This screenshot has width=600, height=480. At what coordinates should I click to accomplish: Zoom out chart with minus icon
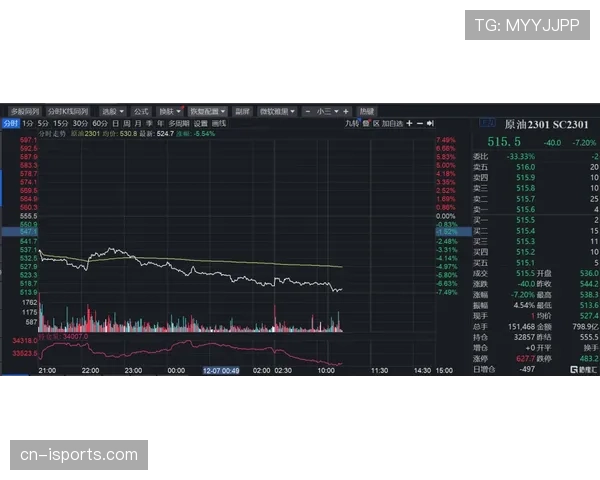[420, 123]
